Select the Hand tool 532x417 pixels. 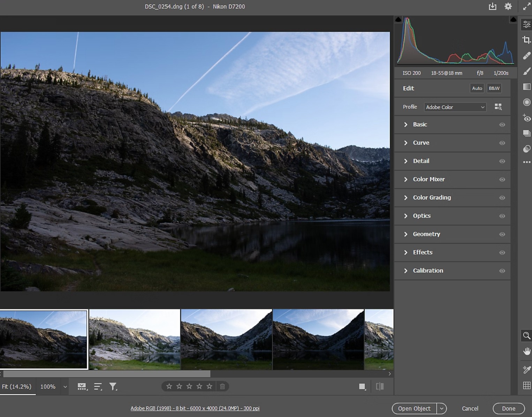point(526,351)
